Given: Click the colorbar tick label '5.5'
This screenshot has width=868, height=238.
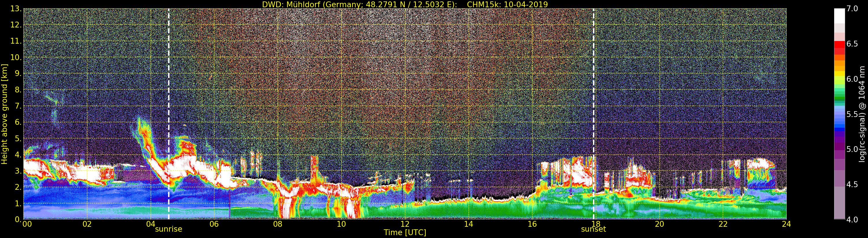Looking at the screenshot, I should pos(852,114).
